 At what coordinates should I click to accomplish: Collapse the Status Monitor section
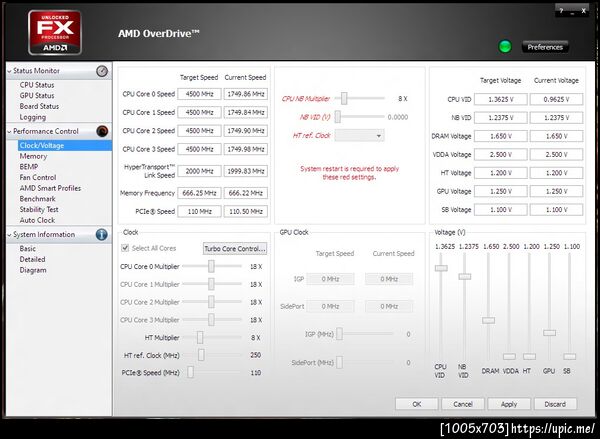[x=10, y=71]
